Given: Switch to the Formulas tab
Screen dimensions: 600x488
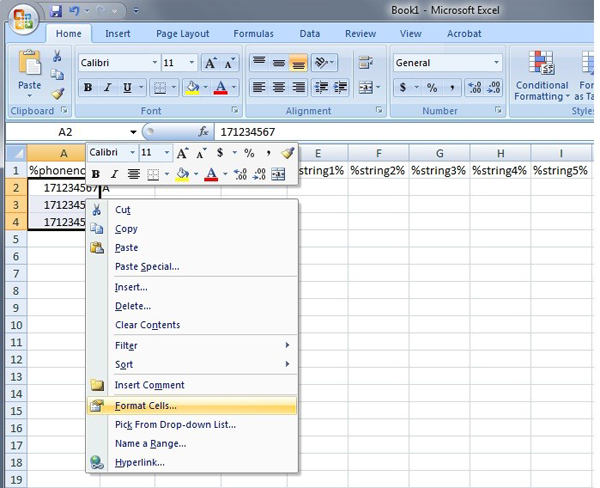Looking at the screenshot, I should 253,34.
